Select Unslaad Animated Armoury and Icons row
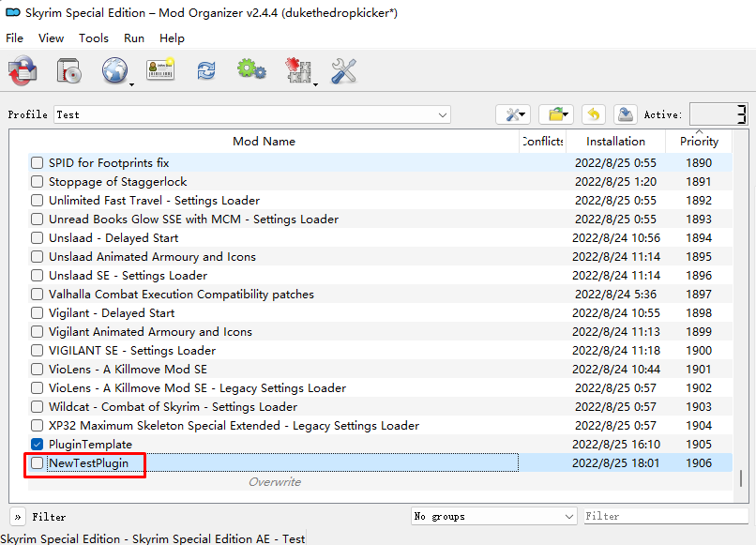The height and width of the screenshot is (545, 756). click(x=381, y=257)
